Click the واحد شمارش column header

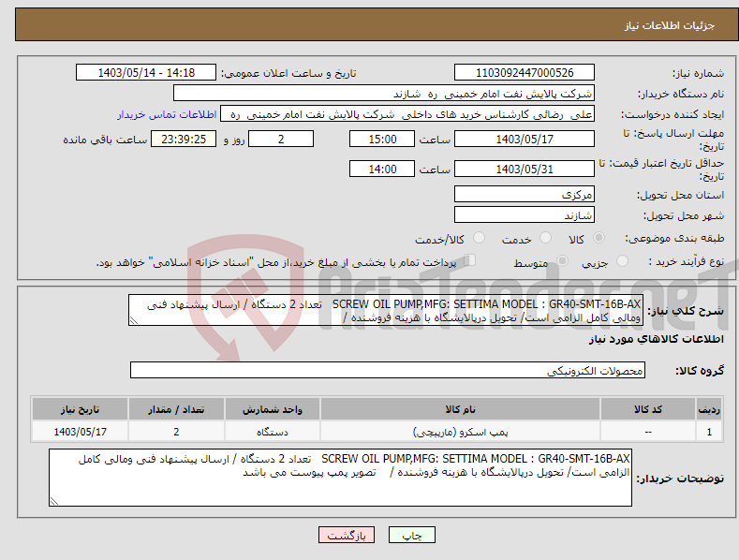tap(273, 409)
